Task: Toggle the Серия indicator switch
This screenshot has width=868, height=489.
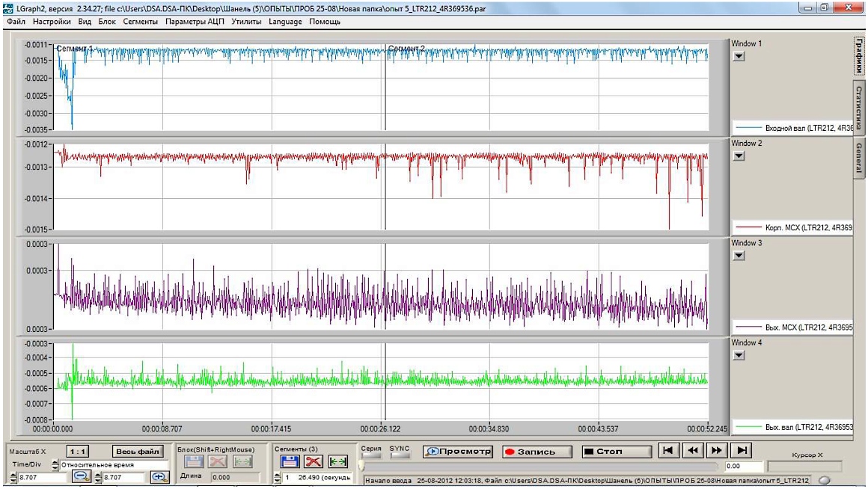Action: click(x=371, y=456)
